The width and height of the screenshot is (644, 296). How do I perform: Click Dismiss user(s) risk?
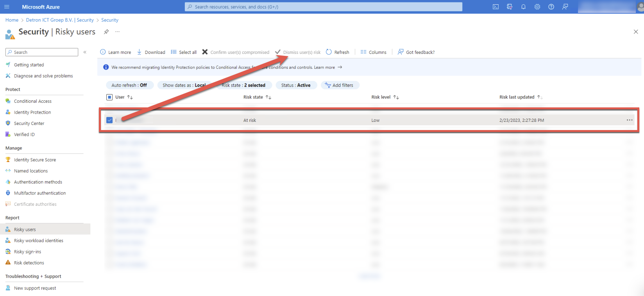pyautogui.click(x=298, y=52)
